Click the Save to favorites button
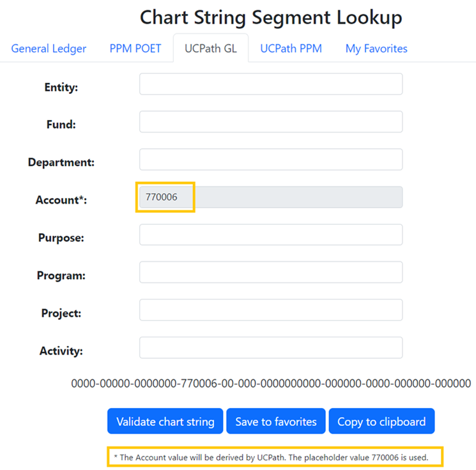 pyautogui.click(x=276, y=421)
